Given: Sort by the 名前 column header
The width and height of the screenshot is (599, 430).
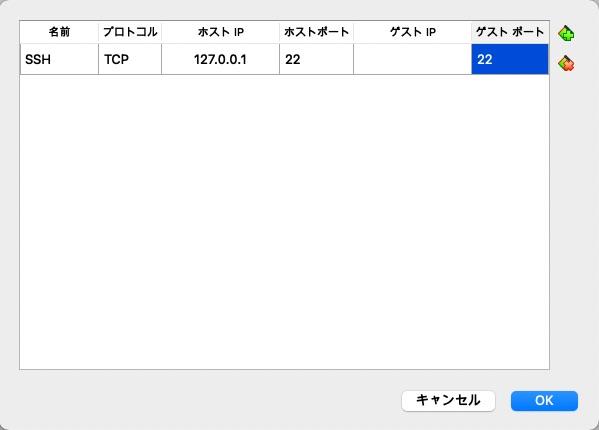Looking at the screenshot, I should 59,32.
